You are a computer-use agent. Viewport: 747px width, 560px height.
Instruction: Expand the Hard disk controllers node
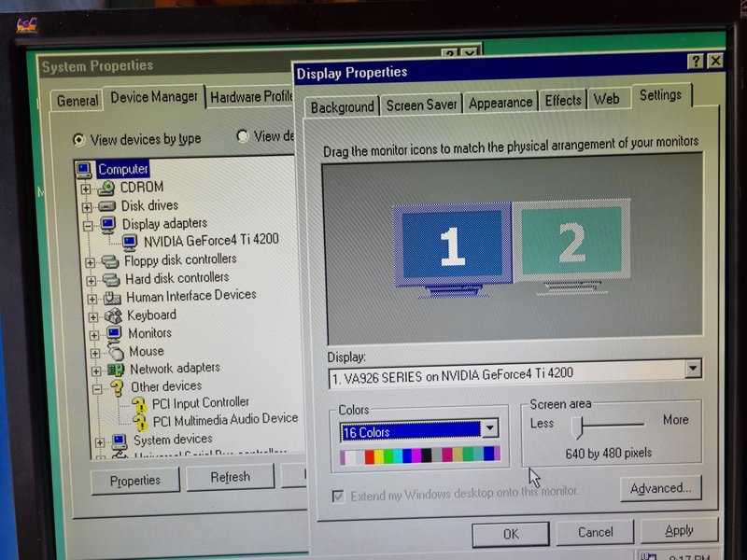pos(91,281)
